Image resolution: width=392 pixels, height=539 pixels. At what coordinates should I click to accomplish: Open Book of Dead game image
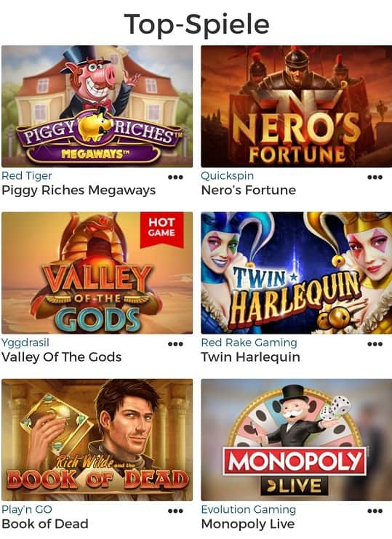(97, 440)
